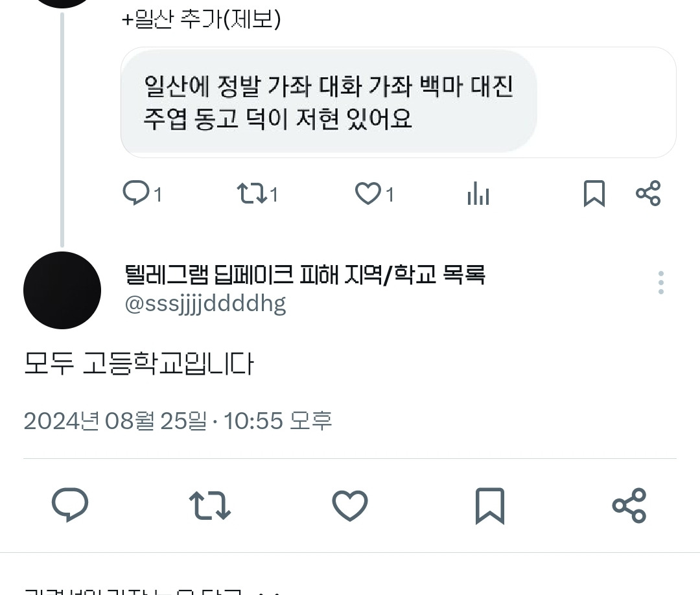The image size is (700, 595).
Task: Bookmark the +일산 추가(제보) tweet
Action: pos(594,193)
